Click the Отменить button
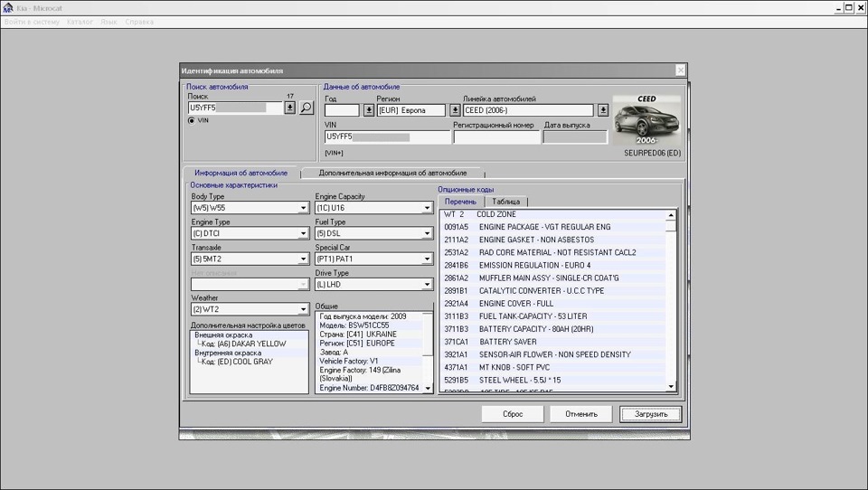868x490 pixels. (581, 414)
